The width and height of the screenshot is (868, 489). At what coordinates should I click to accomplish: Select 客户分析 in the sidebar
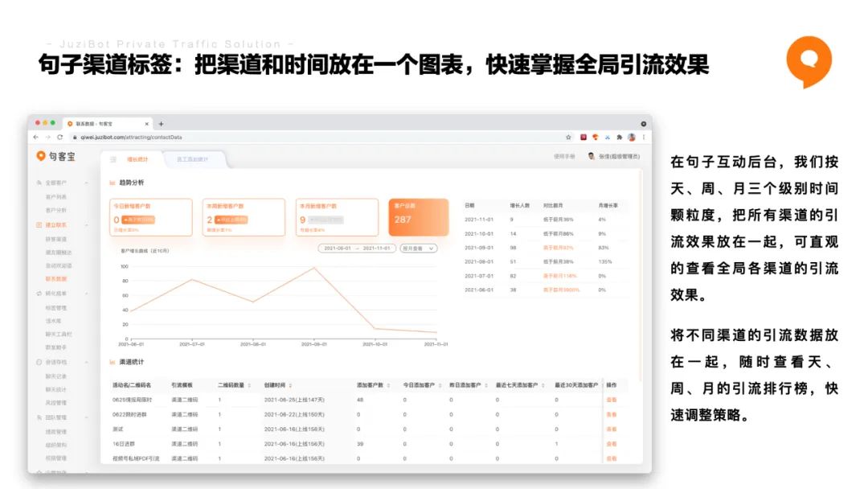[56, 211]
